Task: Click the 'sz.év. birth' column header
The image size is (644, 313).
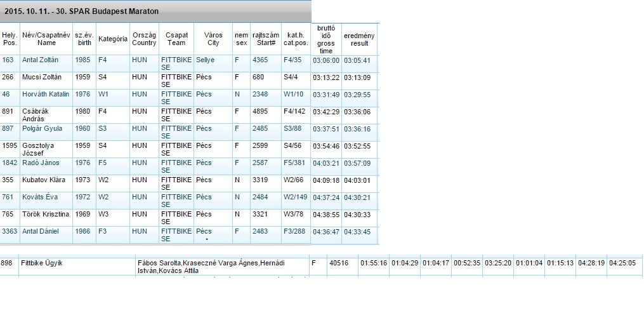Action: pos(84,39)
